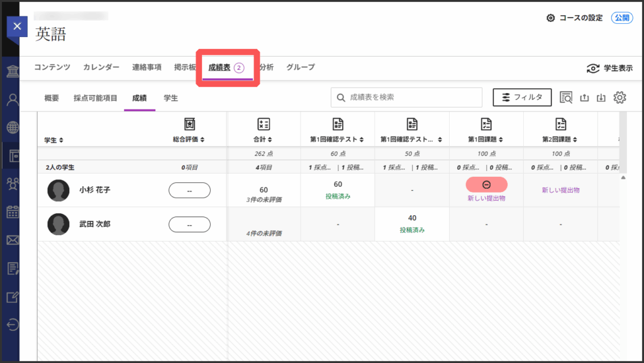644x363 pixels.
Task: Open the フィルタ filter button
Action: pos(522,98)
